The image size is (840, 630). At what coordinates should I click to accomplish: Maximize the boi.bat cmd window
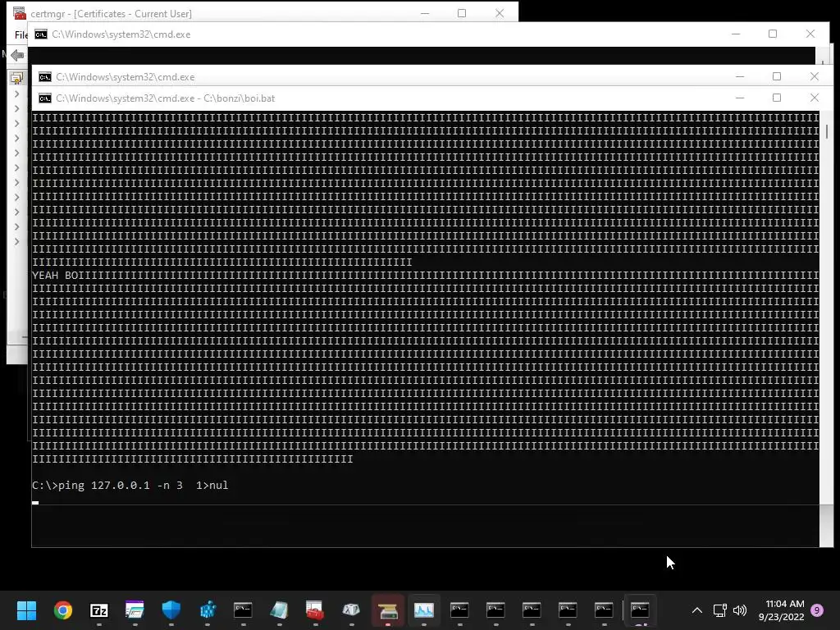777,98
